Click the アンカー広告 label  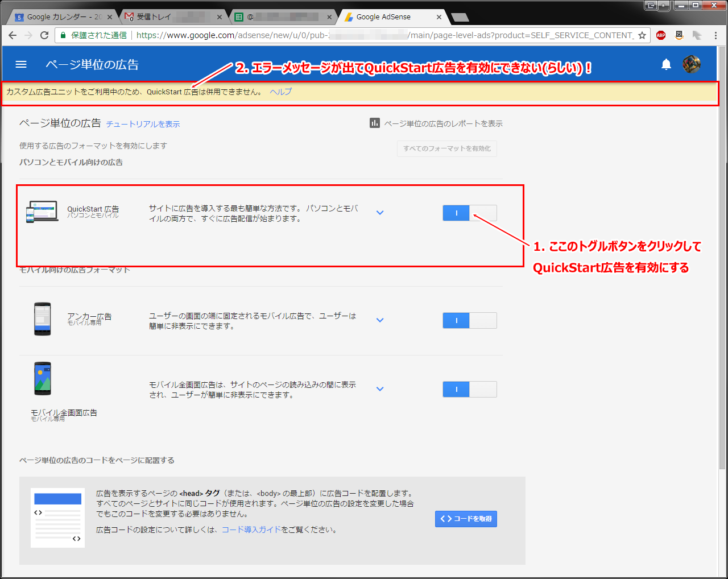(x=89, y=316)
